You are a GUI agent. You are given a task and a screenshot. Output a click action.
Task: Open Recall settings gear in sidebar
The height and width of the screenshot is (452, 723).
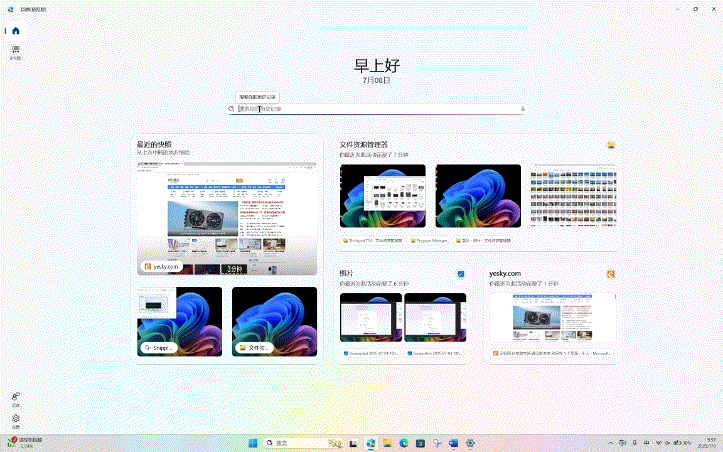(16, 420)
